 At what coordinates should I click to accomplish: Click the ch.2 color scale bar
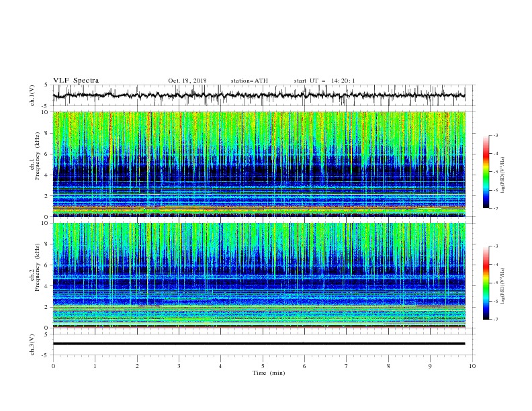tap(486, 283)
